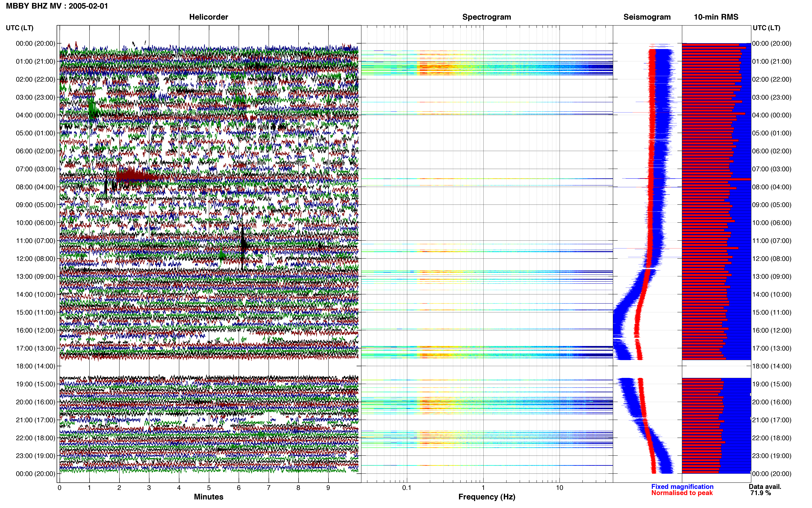Click left time label '05:00 (01:00)'
The width and height of the screenshot is (812, 508).
point(36,133)
